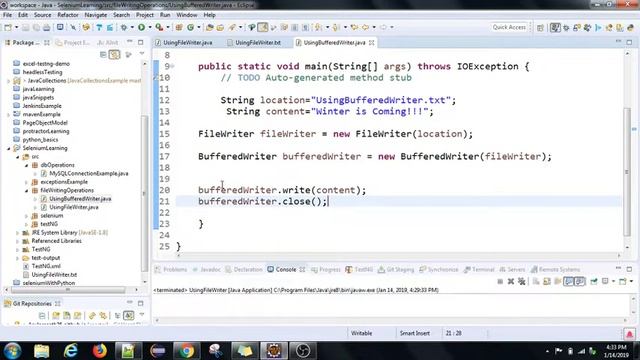Select TestNG.xml in Package Explorer

point(46,266)
